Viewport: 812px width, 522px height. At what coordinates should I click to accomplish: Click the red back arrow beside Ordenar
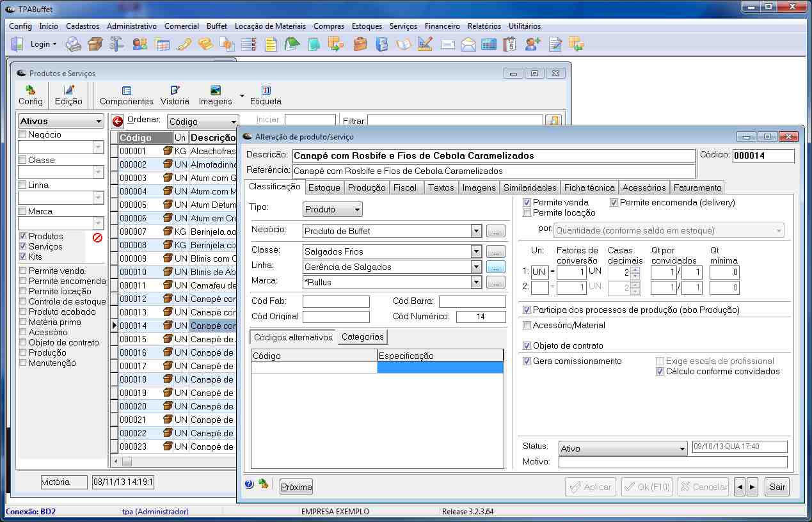[x=118, y=122]
